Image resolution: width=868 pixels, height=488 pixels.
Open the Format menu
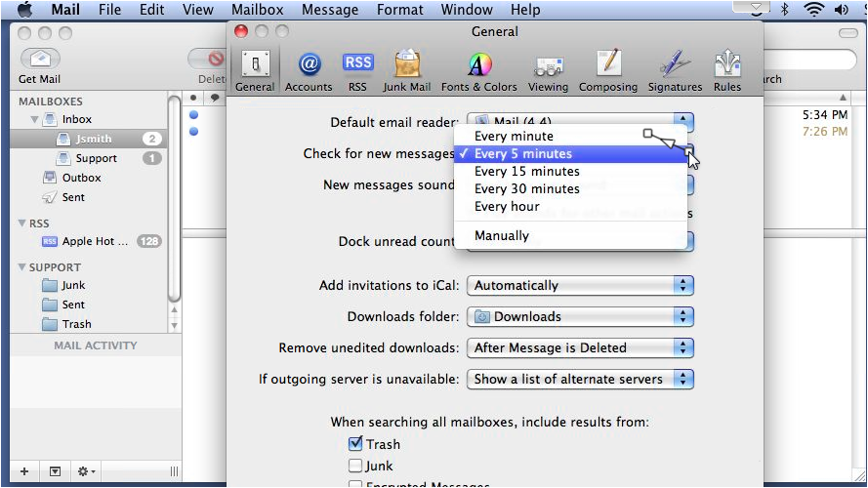click(x=399, y=10)
